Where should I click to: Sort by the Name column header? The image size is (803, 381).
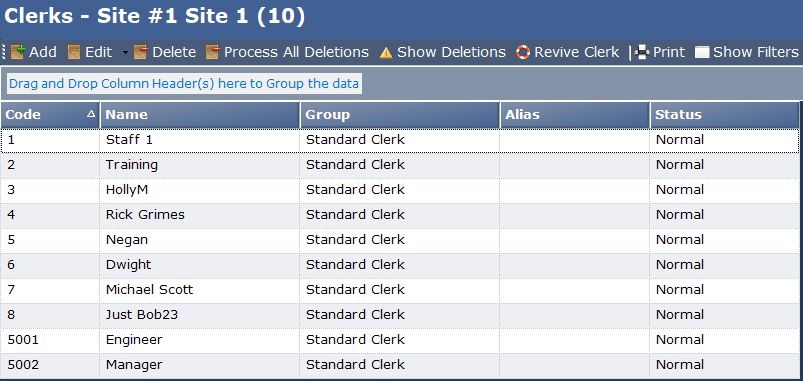[x=200, y=115]
